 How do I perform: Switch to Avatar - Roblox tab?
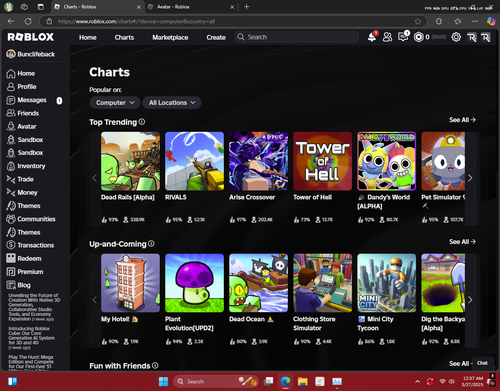point(191,7)
